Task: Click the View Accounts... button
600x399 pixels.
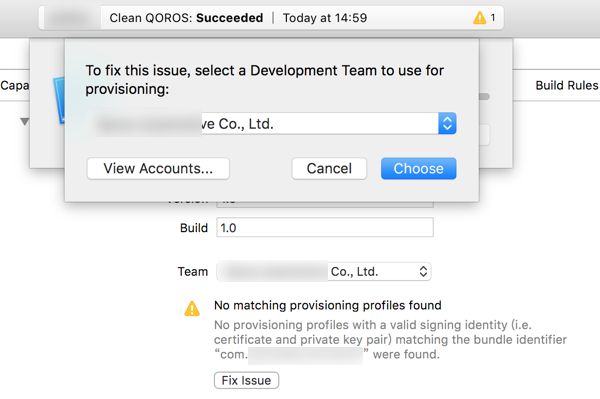Action: (158, 169)
